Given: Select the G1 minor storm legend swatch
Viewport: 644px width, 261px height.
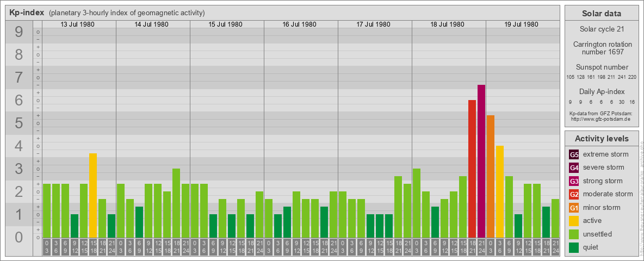Looking at the screenshot, I should tap(574, 208).
